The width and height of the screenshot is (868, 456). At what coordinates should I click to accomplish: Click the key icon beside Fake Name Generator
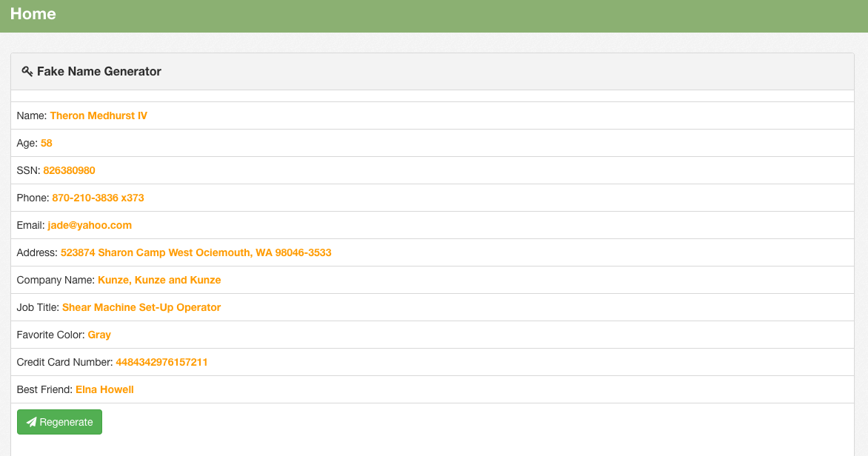27,72
